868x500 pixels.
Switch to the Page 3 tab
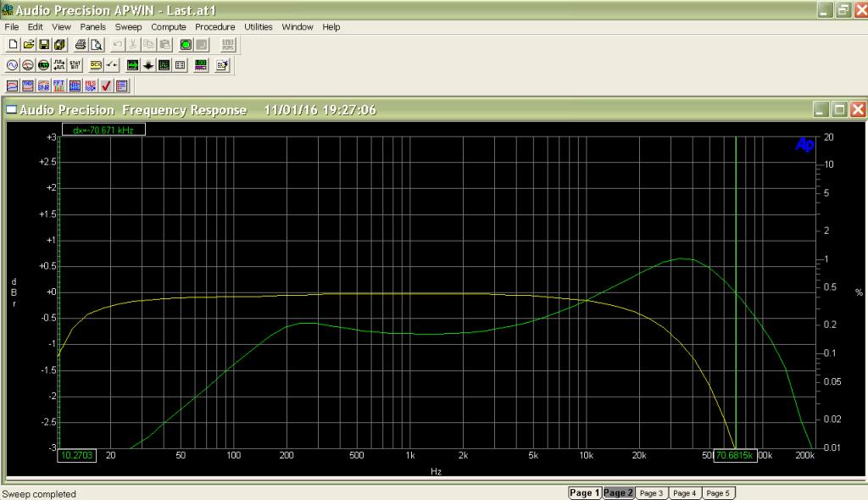(x=651, y=493)
